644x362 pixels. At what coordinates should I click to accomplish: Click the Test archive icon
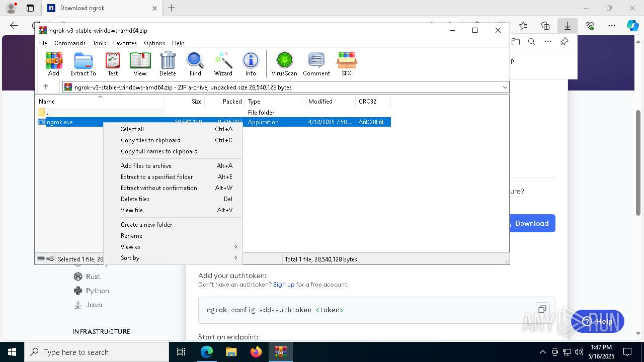pyautogui.click(x=113, y=64)
